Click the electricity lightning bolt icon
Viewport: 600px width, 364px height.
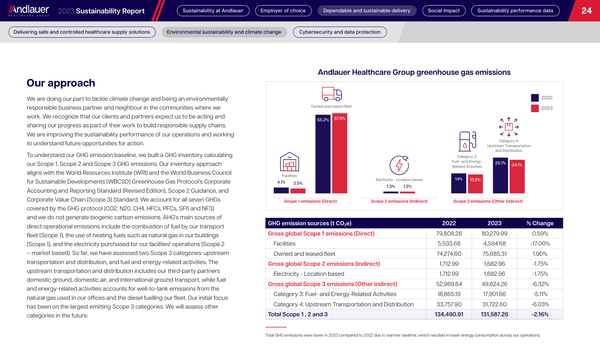pos(399,165)
